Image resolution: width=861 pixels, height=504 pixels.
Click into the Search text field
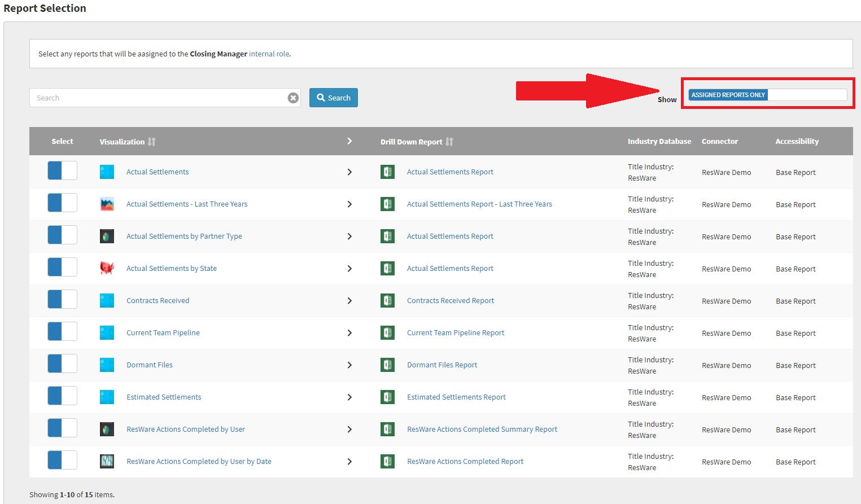point(158,98)
